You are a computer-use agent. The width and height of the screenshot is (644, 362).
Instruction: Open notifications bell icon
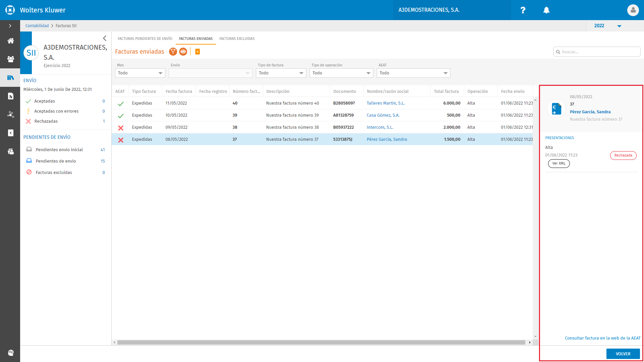click(546, 10)
